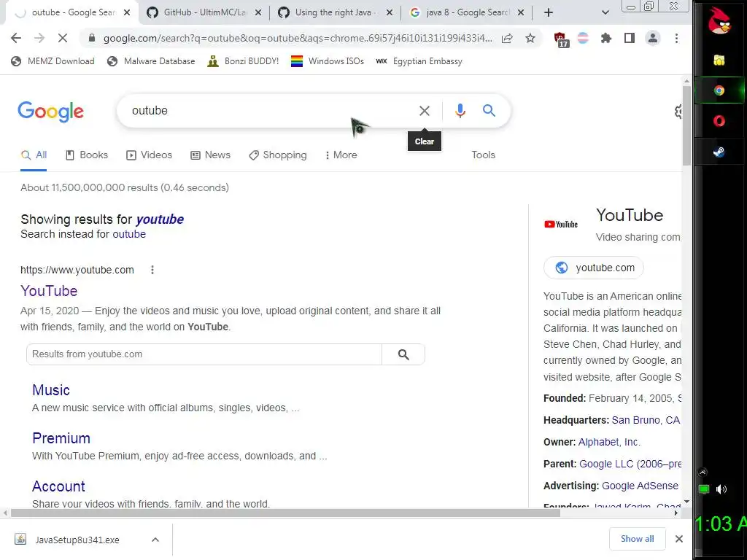Search instead for outube link
This screenshot has height=560, width=747.
click(129, 234)
